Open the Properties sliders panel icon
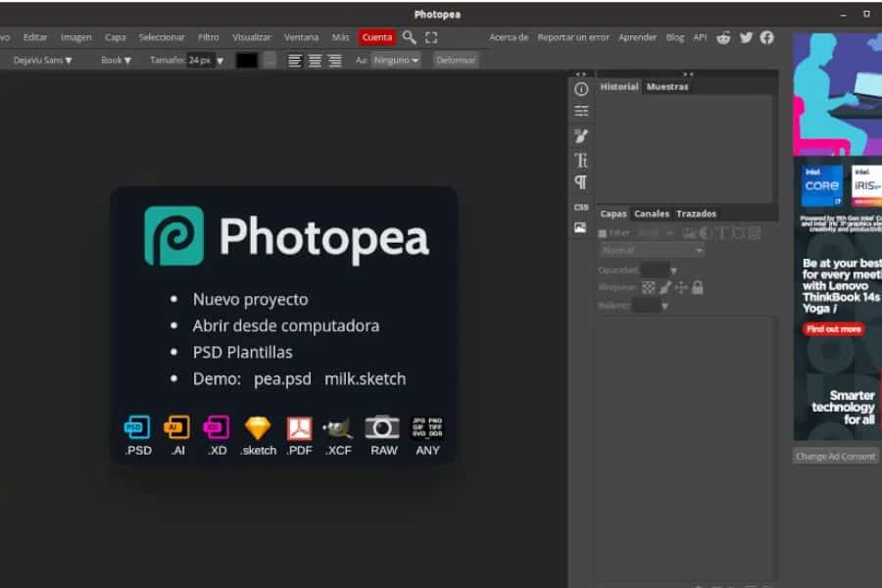The width and height of the screenshot is (882, 588). coord(581,111)
